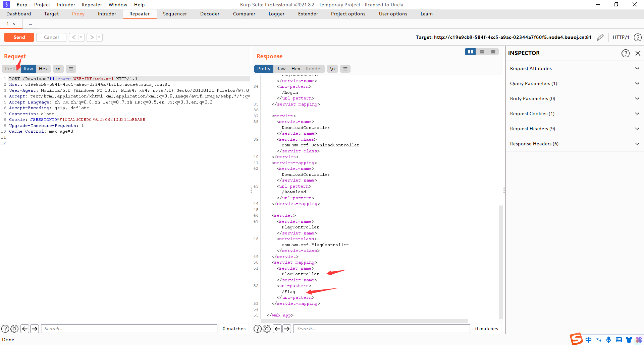Switch response view to Raw
This screenshot has width=644, height=345.
pyautogui.click(x=281, y=69)
